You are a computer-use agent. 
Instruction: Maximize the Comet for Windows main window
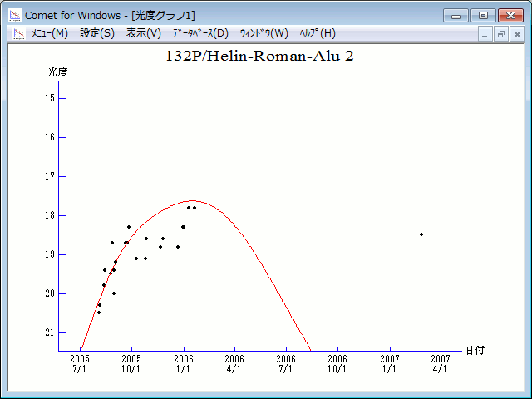coord(482,15)
